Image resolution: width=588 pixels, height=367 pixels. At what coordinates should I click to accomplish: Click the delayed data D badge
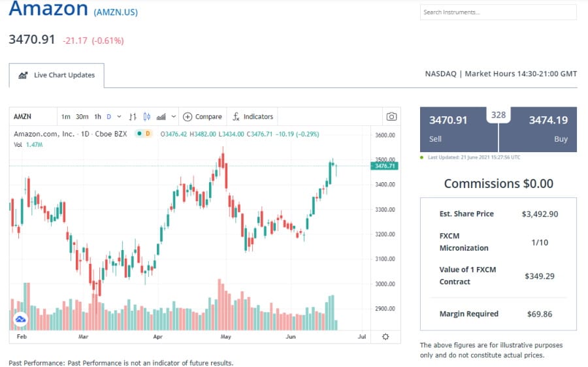(x=148, y=134)
